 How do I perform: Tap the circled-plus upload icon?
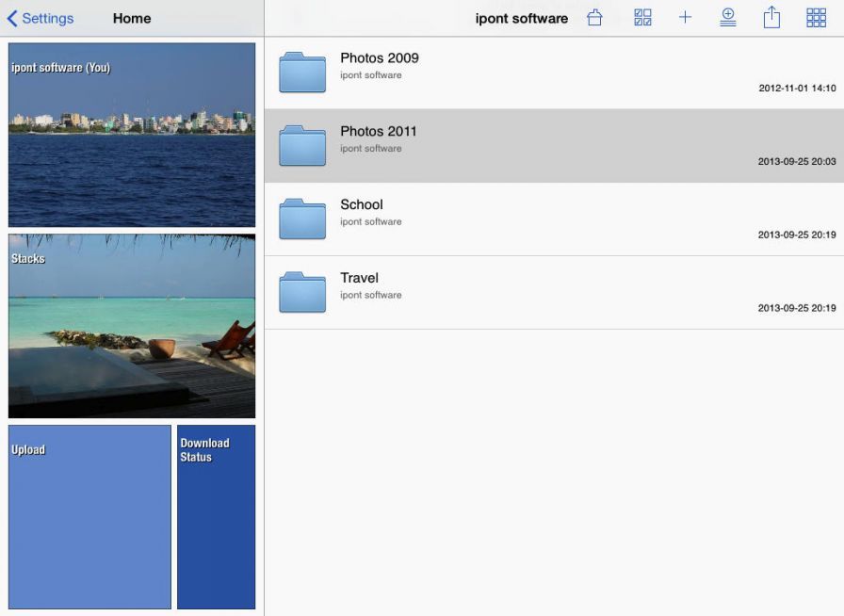(x=728, y=18)
